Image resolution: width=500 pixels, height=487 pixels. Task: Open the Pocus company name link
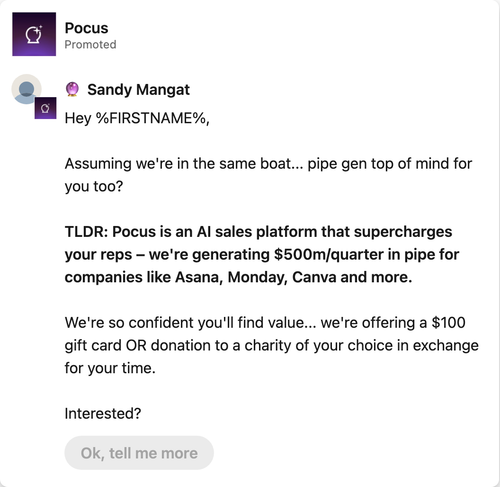86,28
